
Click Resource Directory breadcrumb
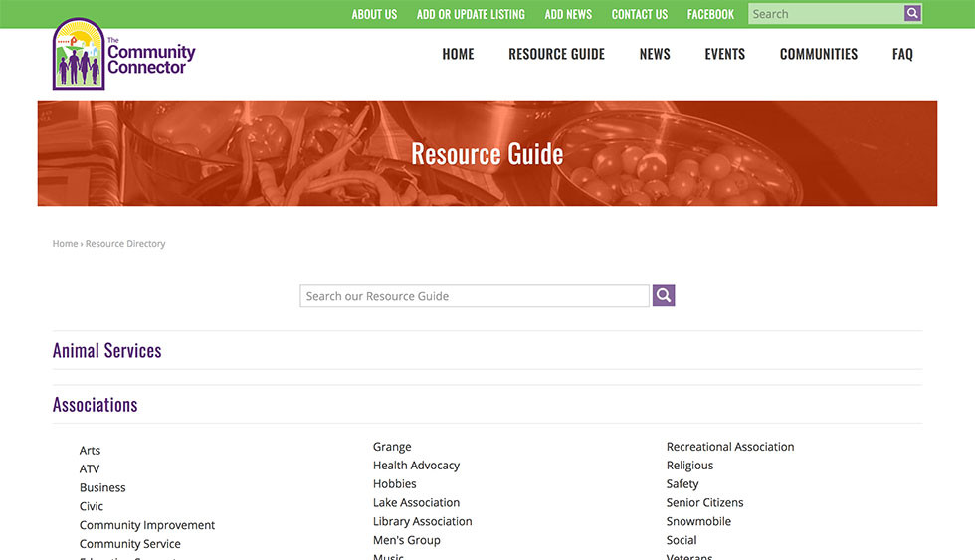tap(125, 244)
